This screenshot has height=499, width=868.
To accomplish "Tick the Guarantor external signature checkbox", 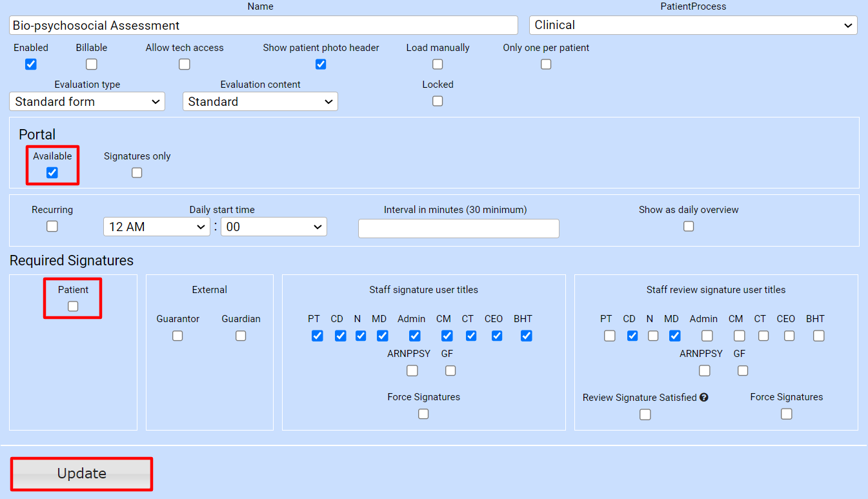I will coord(177,336).
